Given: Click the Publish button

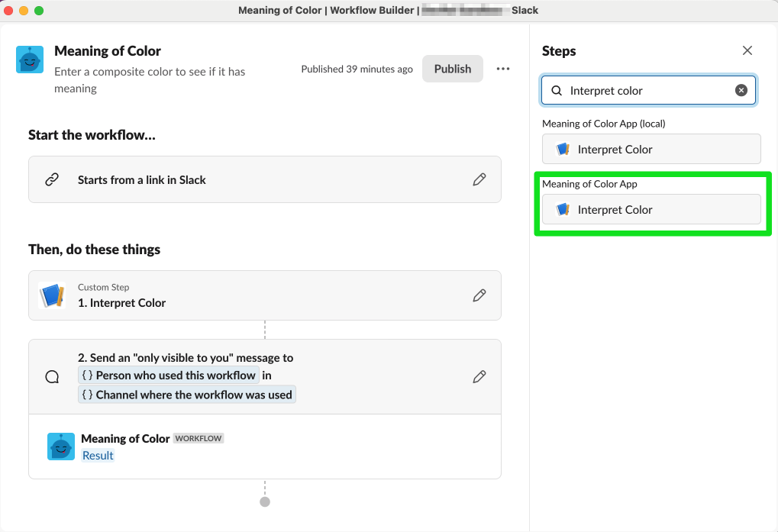Looking at the screenshot, I should pos(452,68).
